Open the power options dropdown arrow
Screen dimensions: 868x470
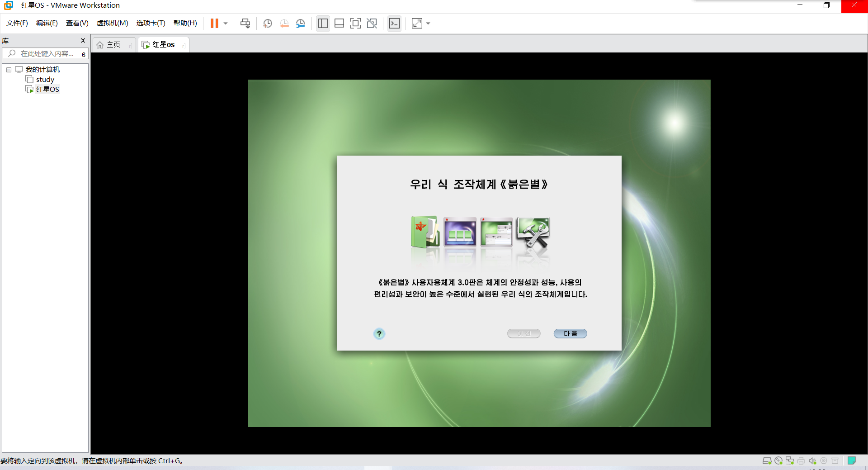pos(226,24)
